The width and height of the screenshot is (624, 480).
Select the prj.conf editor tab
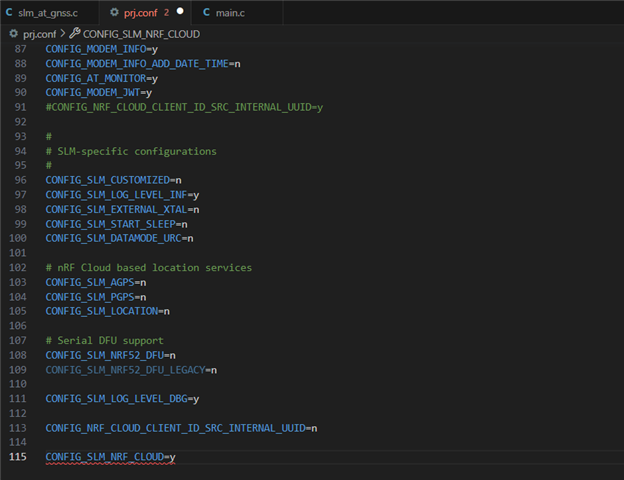coord(145,13)
